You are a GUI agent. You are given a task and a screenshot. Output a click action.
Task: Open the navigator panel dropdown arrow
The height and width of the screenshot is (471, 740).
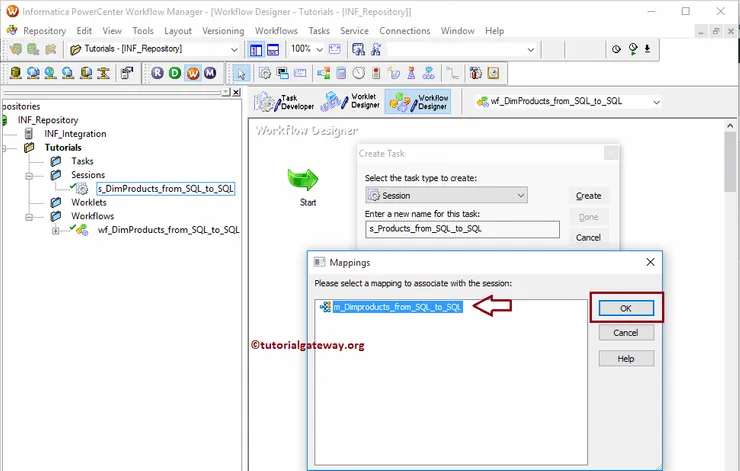point(226,92)
